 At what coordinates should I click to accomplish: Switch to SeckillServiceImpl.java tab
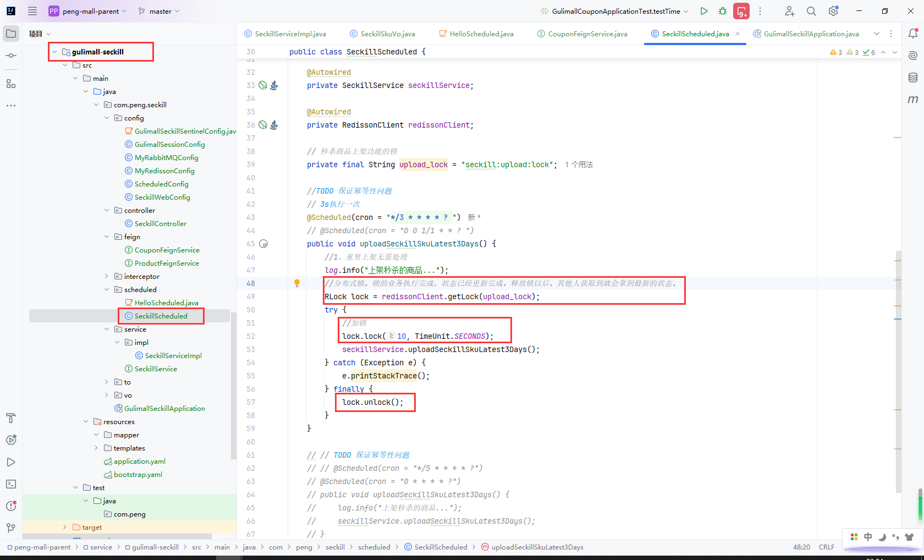pyautogui.click(x=285, y=34)
